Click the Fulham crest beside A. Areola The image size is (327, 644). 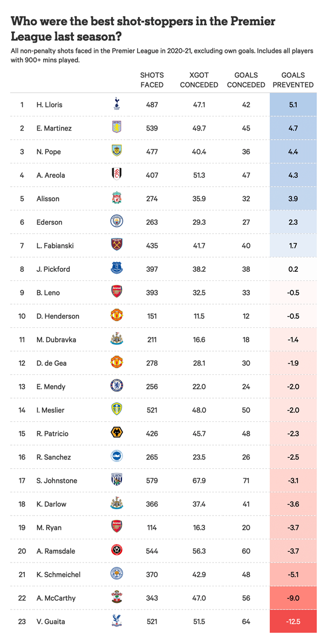point(117,175)
